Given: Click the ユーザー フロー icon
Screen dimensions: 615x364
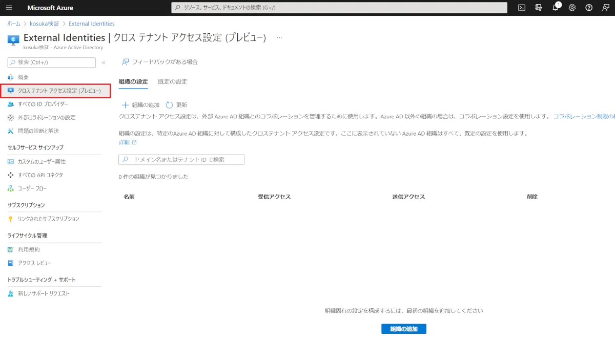Looking at the screenshot, I should [x=11, y=188].
